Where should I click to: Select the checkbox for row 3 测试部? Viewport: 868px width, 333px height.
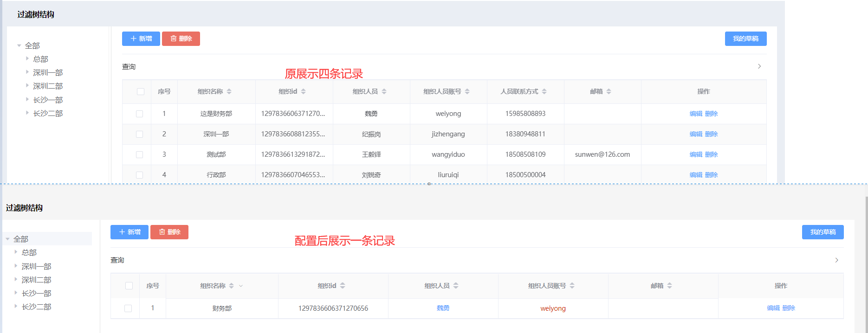pyautogui.click(x=139, y=154)
